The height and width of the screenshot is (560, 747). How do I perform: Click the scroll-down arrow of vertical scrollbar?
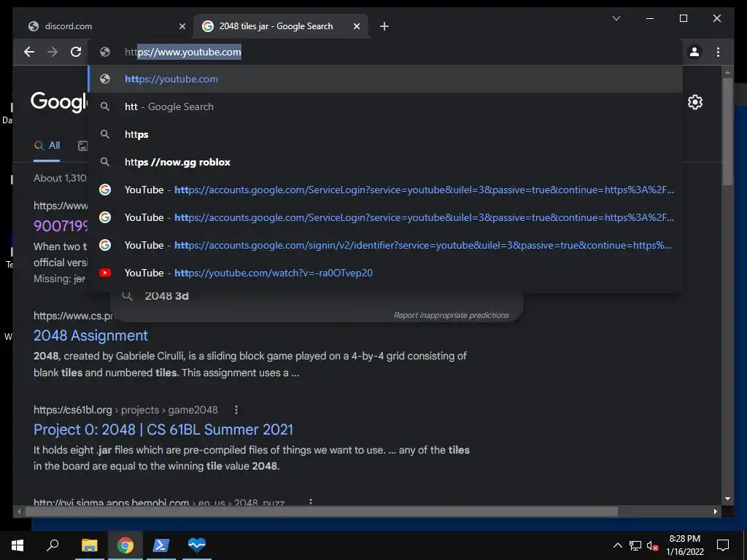coord(727,499)
